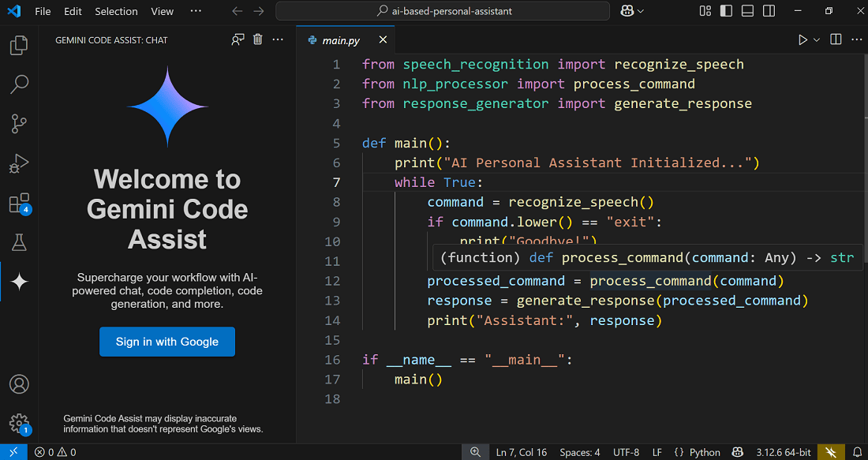Click Ln 7, Col 16 position indicator

(522, 452)
